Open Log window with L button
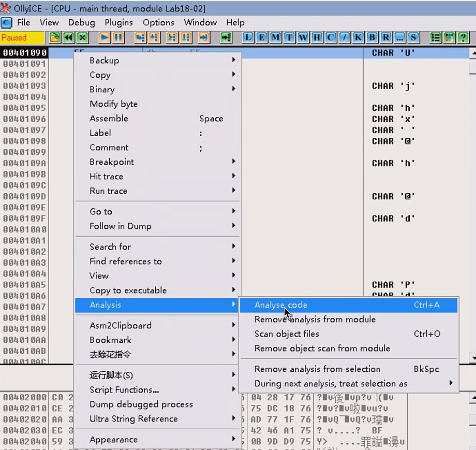Image resolution: width=476 pixels, height=450 pixels. point(248,38)
